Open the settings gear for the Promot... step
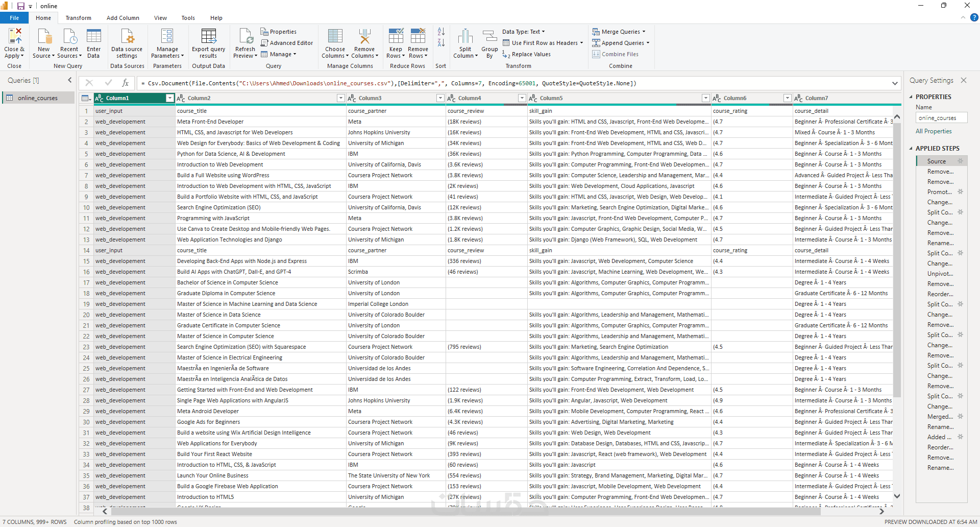 pos(960,192)
